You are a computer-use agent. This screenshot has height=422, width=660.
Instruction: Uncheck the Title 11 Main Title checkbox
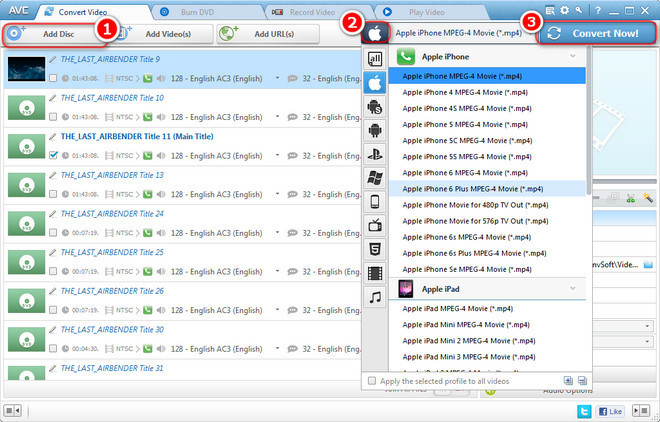click(53, 156)
